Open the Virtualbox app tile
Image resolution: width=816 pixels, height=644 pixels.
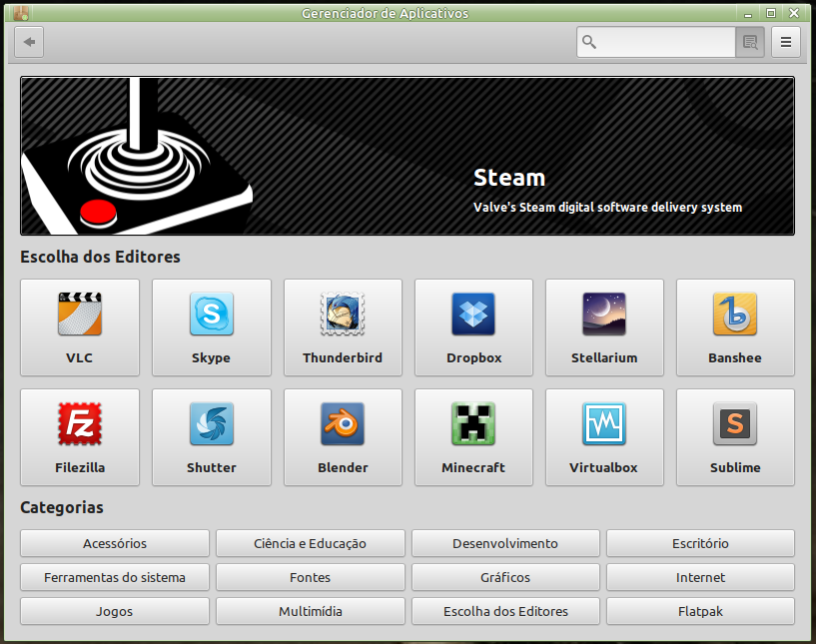click(x=604, y=437)
